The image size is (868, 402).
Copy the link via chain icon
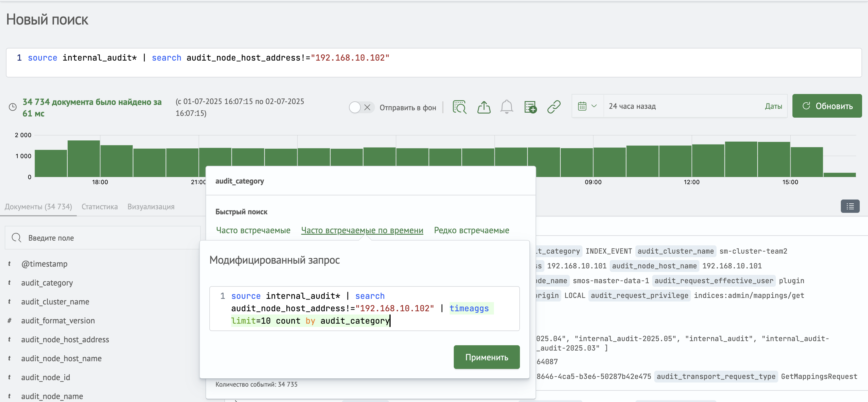click(x=554, y=107)
